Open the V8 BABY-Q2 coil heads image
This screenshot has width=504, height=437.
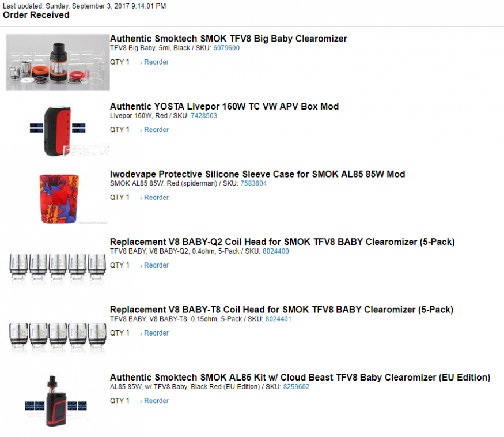coord(58,265)
